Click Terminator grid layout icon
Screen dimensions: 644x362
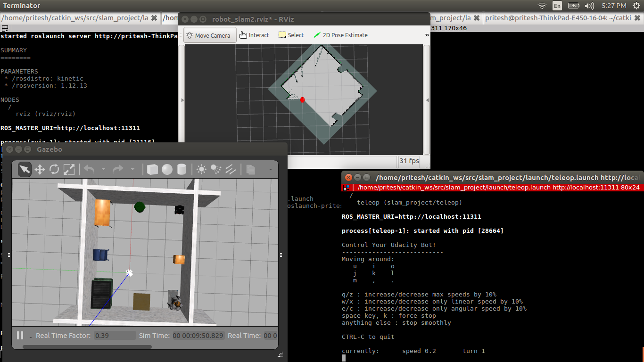4,28
